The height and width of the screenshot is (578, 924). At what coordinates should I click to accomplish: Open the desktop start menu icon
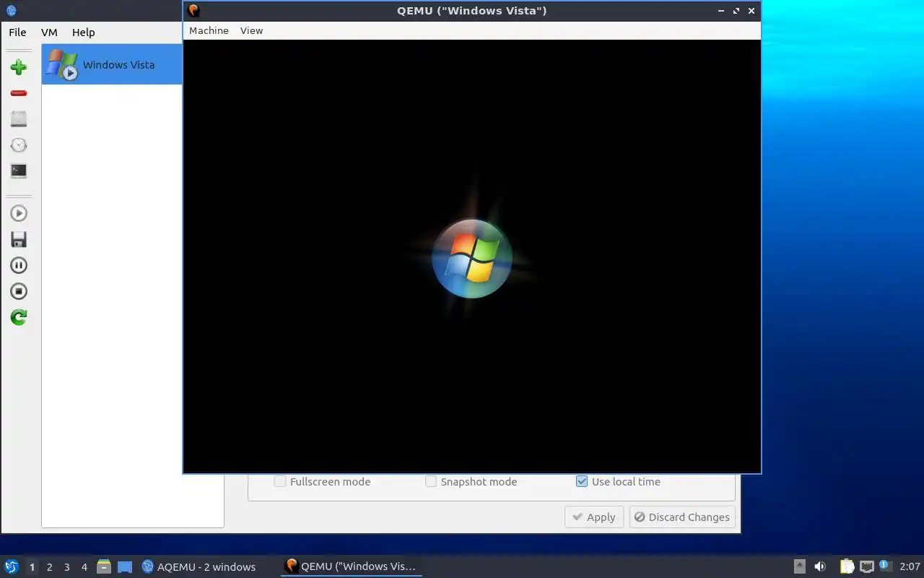tap(12, 566)
